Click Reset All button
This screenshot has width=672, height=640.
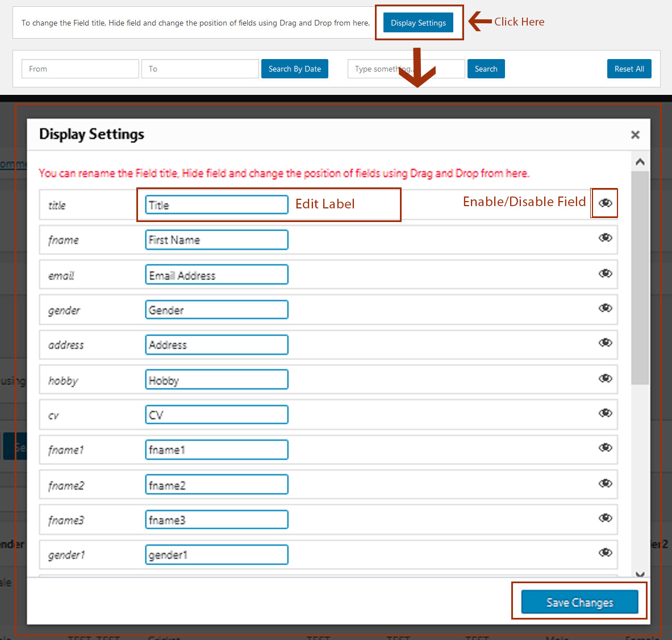[629, 69]
